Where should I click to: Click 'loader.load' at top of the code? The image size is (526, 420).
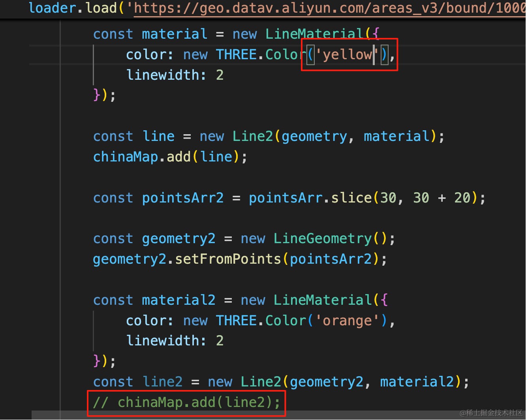(x=73, y=8)
